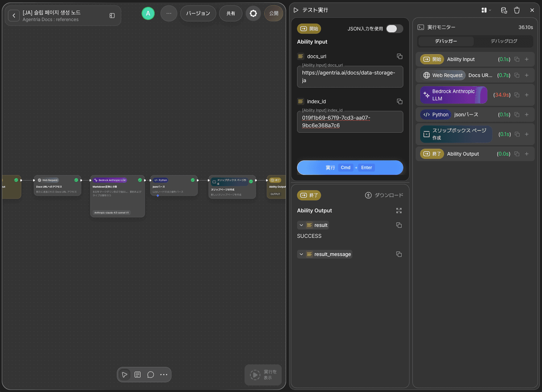Click the SUCCESS result text
542x392 pixels.
point(309,236)
